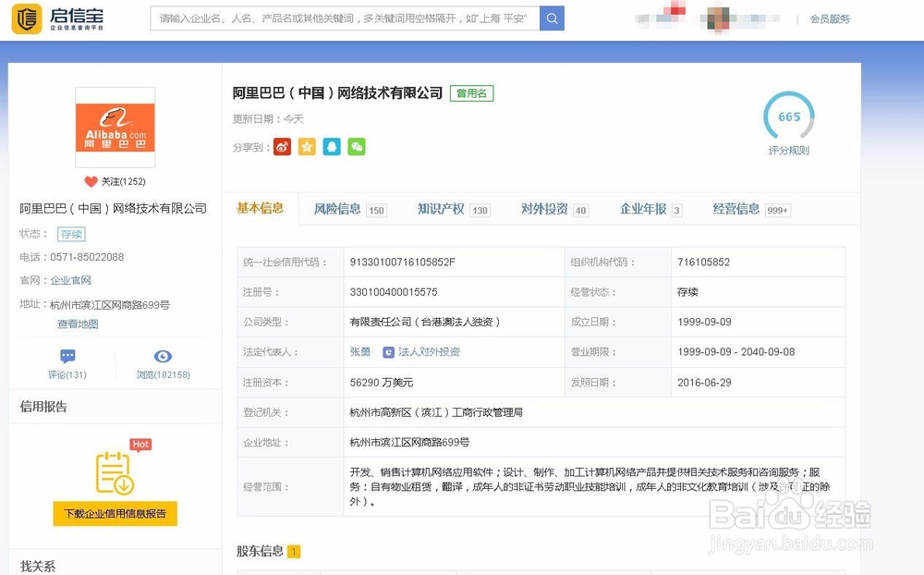Click the yellow 1 badge beside 股东信息
This screenshot has height=575, width=924.
click(294, 552)
